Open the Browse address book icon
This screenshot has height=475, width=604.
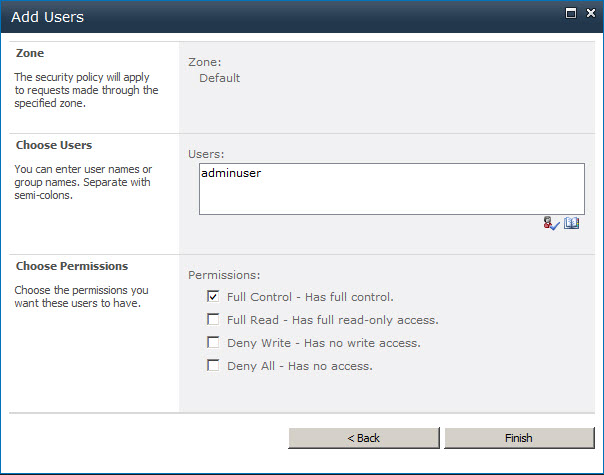click(572, 224)
